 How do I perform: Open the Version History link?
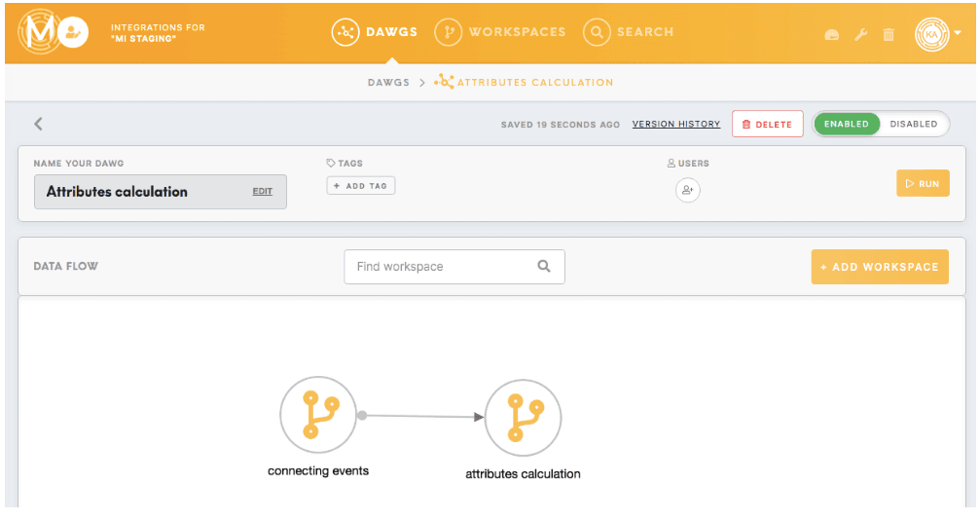click(675, 124)
